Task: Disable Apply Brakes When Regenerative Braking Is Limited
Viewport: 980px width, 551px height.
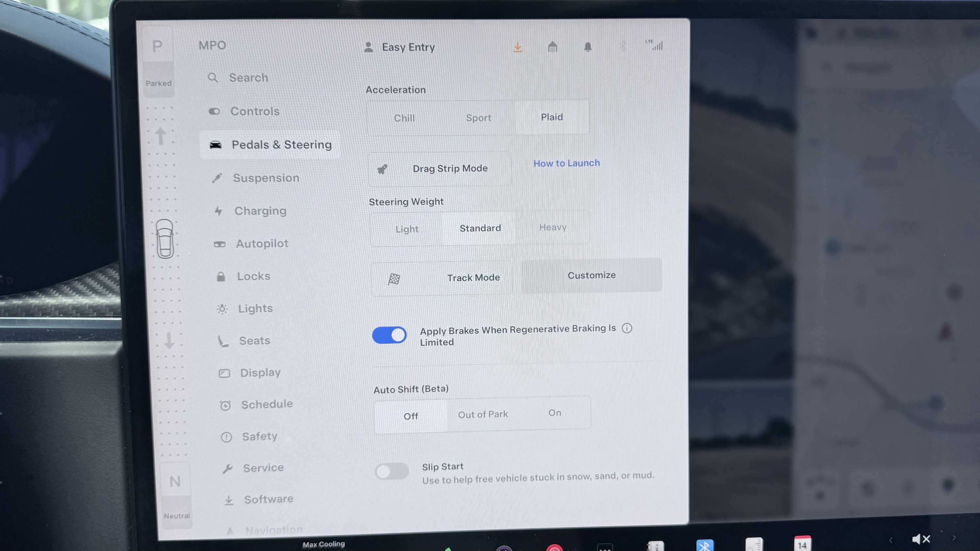Action: tap(389, 335)
